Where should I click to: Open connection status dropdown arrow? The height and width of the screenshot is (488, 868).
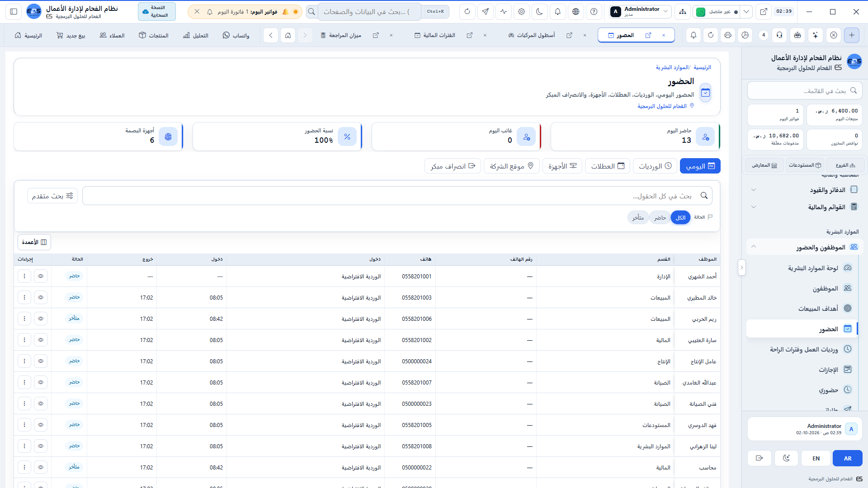tap(746, 12)
